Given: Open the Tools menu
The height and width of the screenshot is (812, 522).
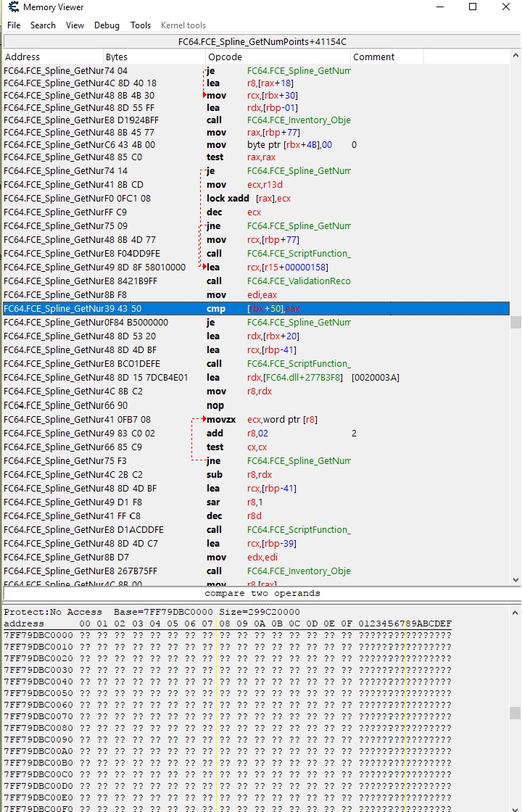Looking at the screenshot, I should 141,25.
